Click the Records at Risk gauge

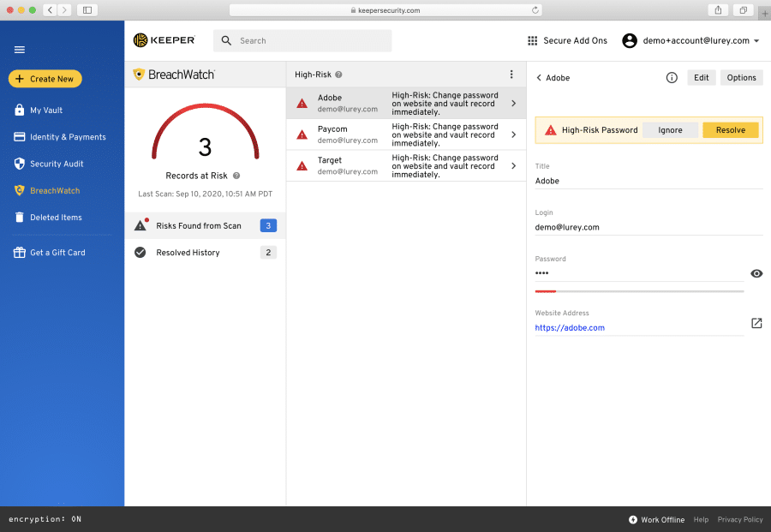click(x=206, y=132)
